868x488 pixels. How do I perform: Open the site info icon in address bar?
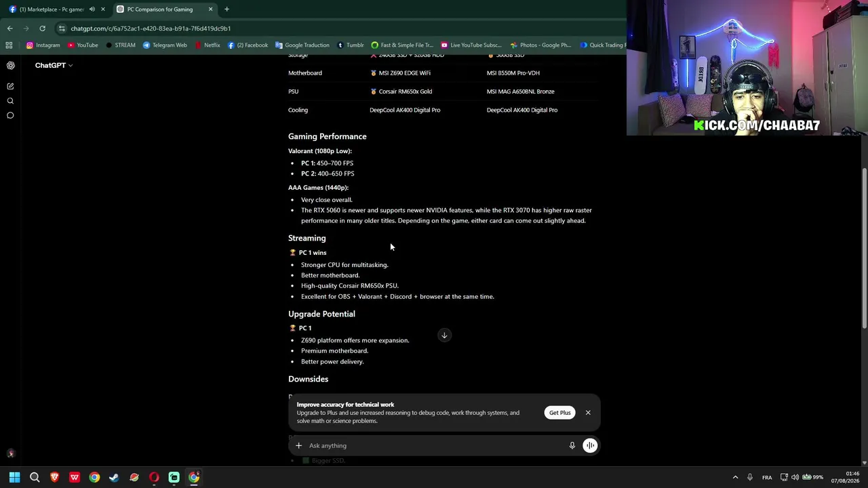tap(62, 28)
